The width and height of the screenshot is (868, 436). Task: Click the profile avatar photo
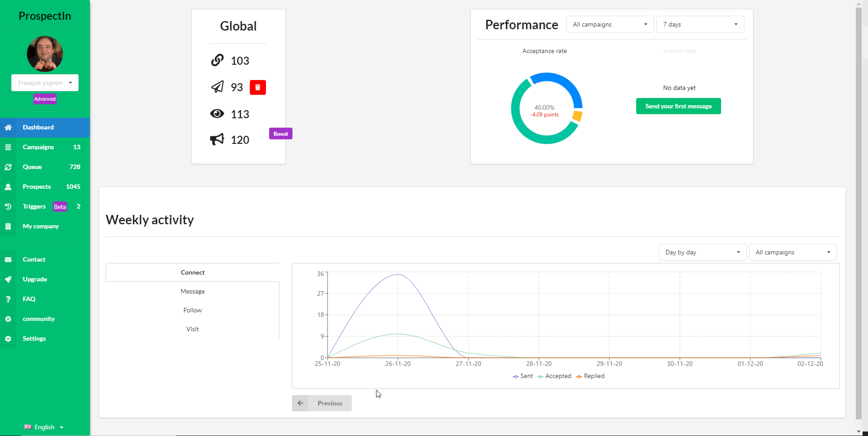[x=45, y=54]
